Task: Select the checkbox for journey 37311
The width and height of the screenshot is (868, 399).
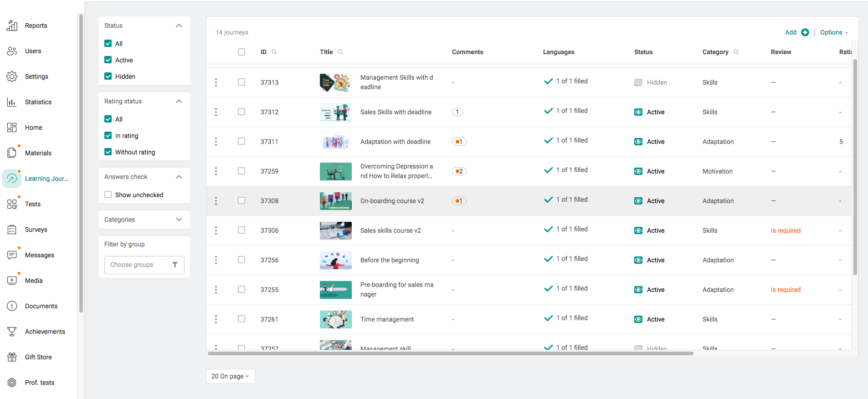Action: tap(241, 142)
